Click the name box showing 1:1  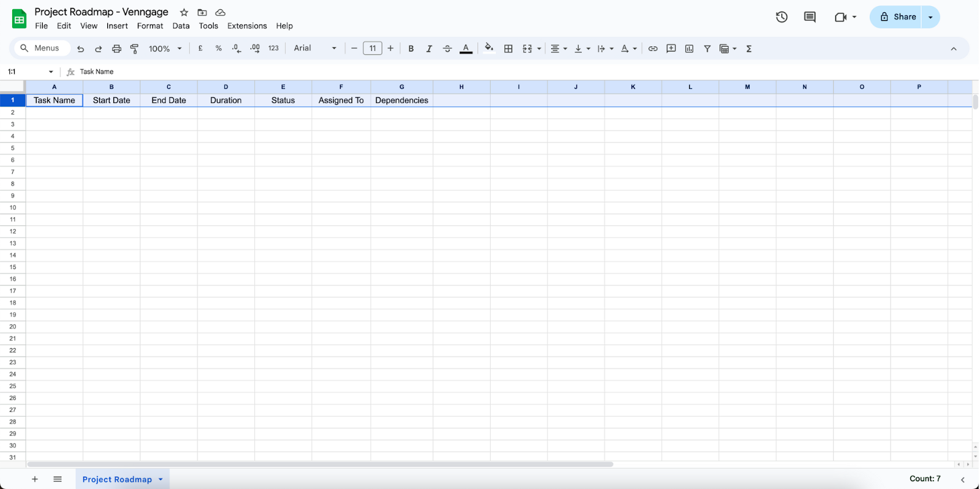point(30,72)
